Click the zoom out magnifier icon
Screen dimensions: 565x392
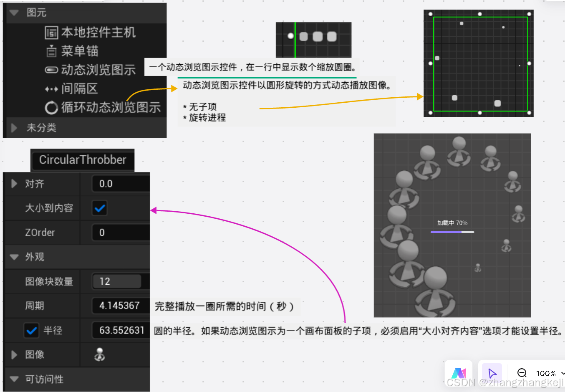(x=522, y=373)
